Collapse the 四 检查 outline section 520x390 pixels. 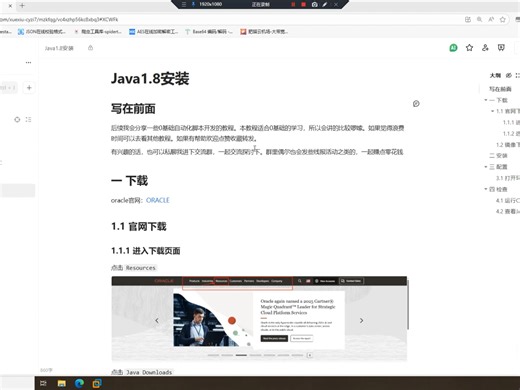coord(486,189)
